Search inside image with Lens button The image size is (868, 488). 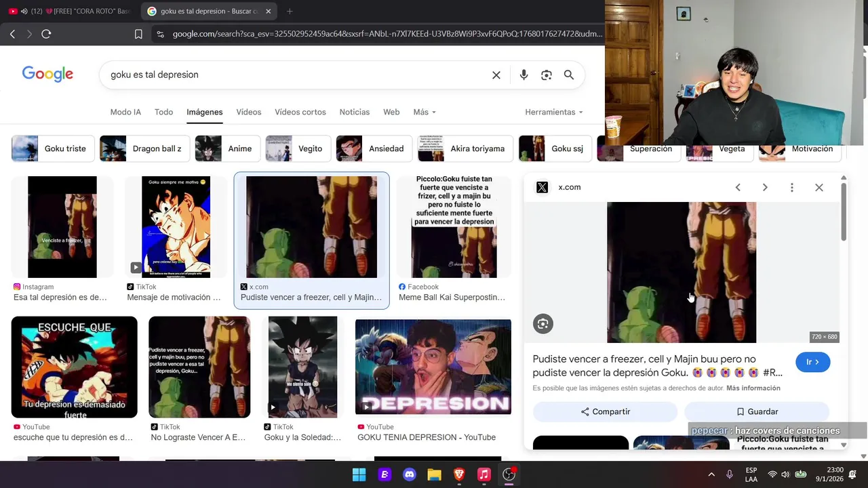pyautogui.click(x=542, y=324)
